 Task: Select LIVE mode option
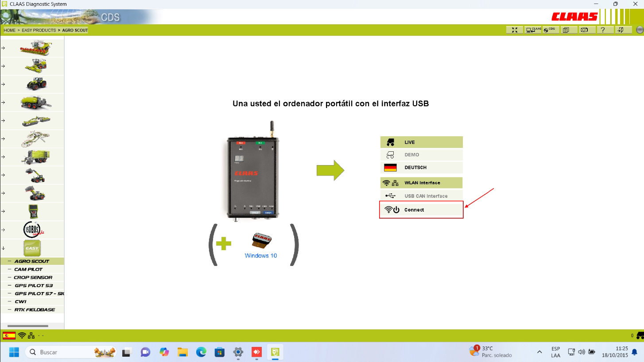[421, 142]
